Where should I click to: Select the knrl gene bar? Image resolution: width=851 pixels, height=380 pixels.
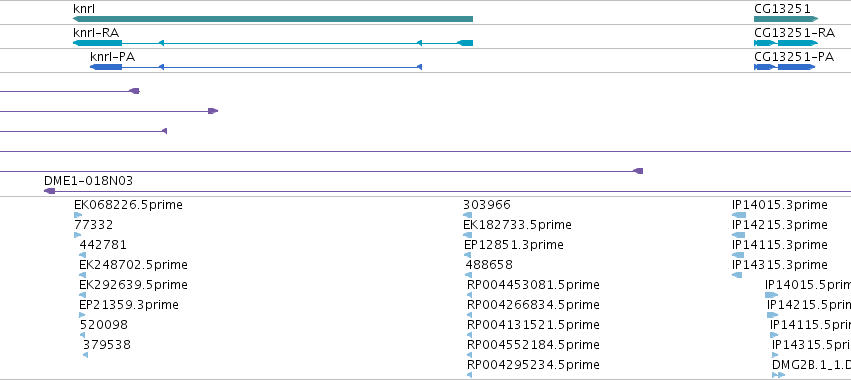coord(272,19)
